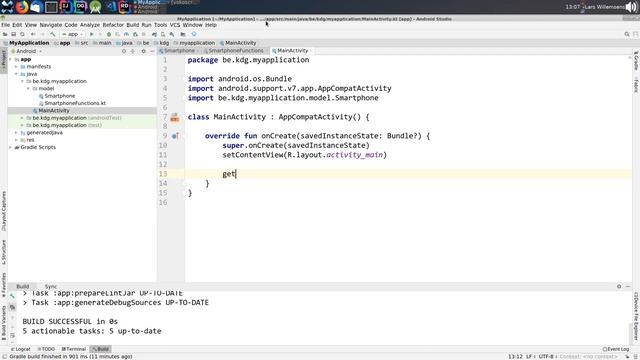Open the Terminal tool window
Image resolution: width=640 pixels, height=360 pixels.
click(74, 349)
